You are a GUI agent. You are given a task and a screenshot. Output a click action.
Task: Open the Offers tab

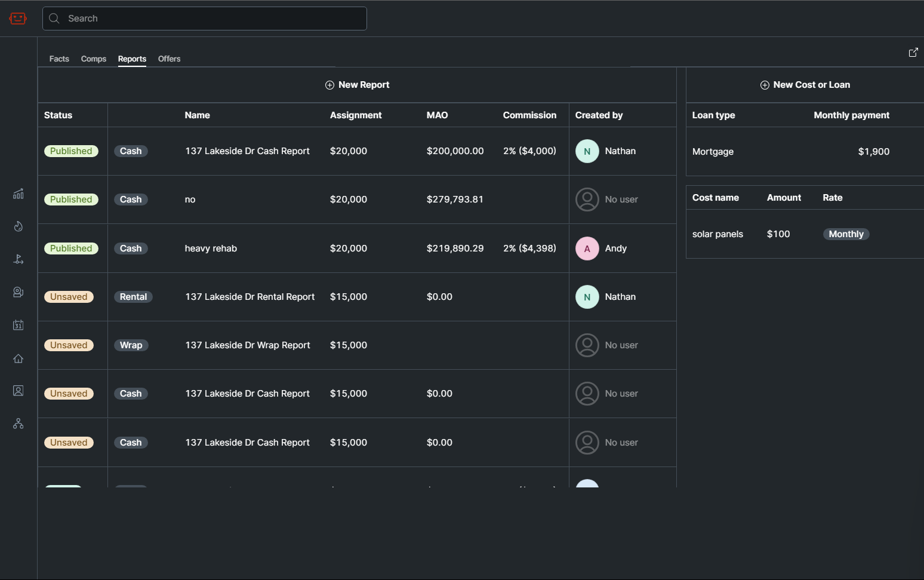tap(169, 59)
